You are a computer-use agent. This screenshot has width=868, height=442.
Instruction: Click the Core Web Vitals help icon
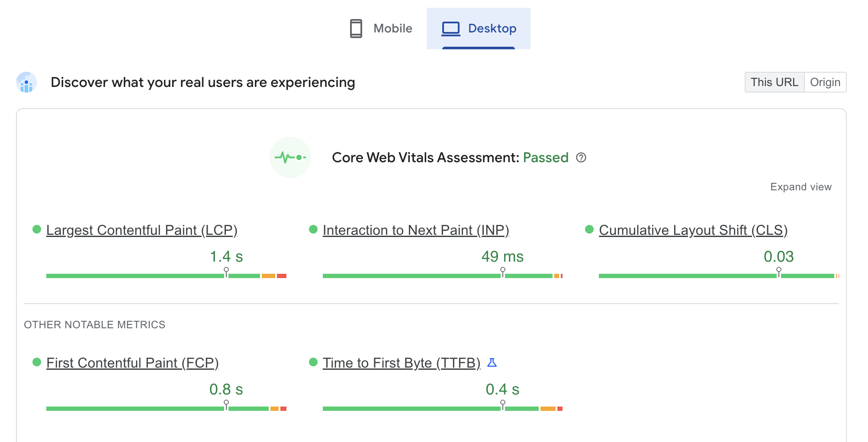click(581, 157)
